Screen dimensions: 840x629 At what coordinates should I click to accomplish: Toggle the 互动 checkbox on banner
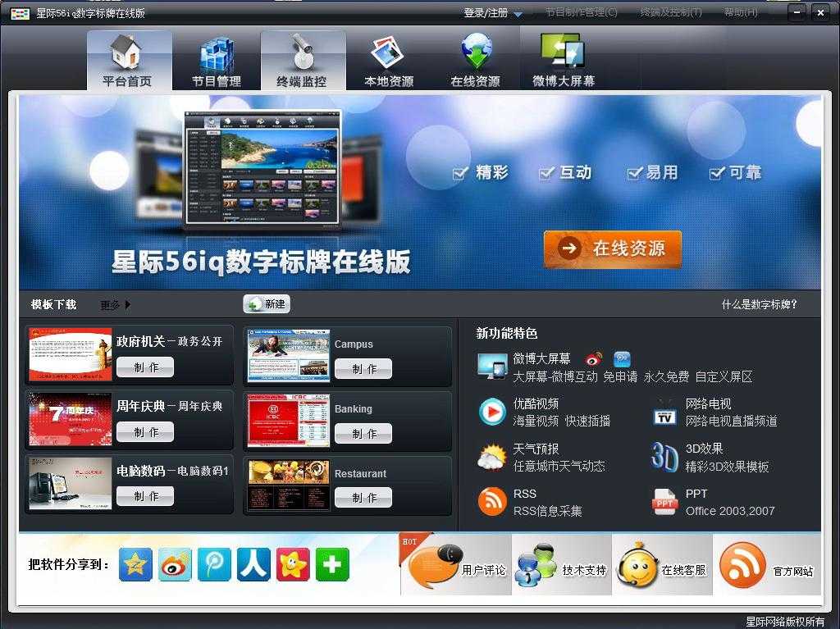(546, 174)
